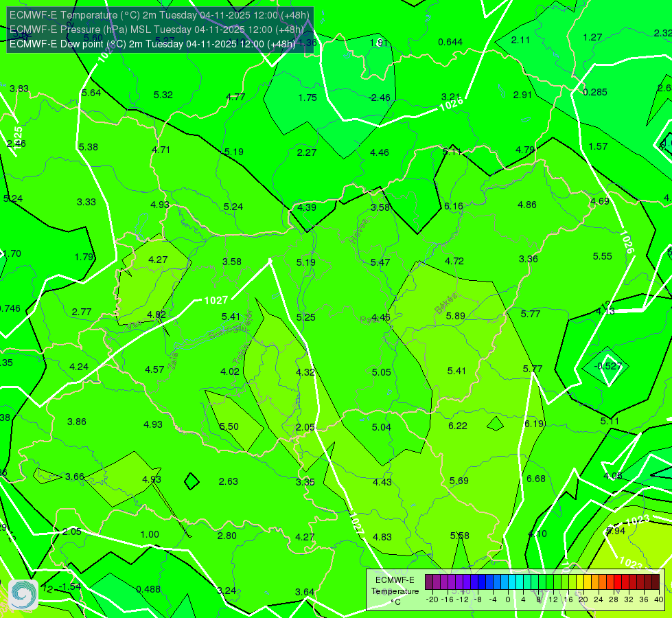This screenshot has width=672, height=618.
Task: Click the value 5.89 near Békés
Action: coord(455,316)
